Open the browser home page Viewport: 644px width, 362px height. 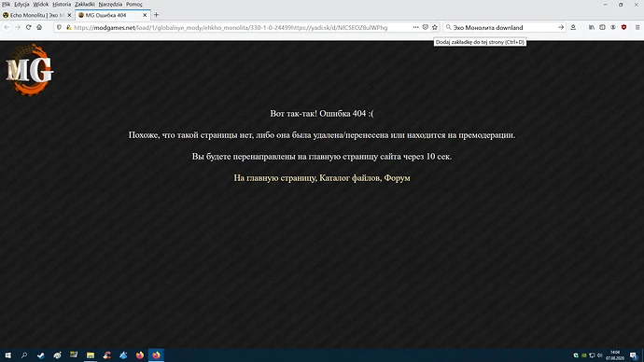pos(39,27)
